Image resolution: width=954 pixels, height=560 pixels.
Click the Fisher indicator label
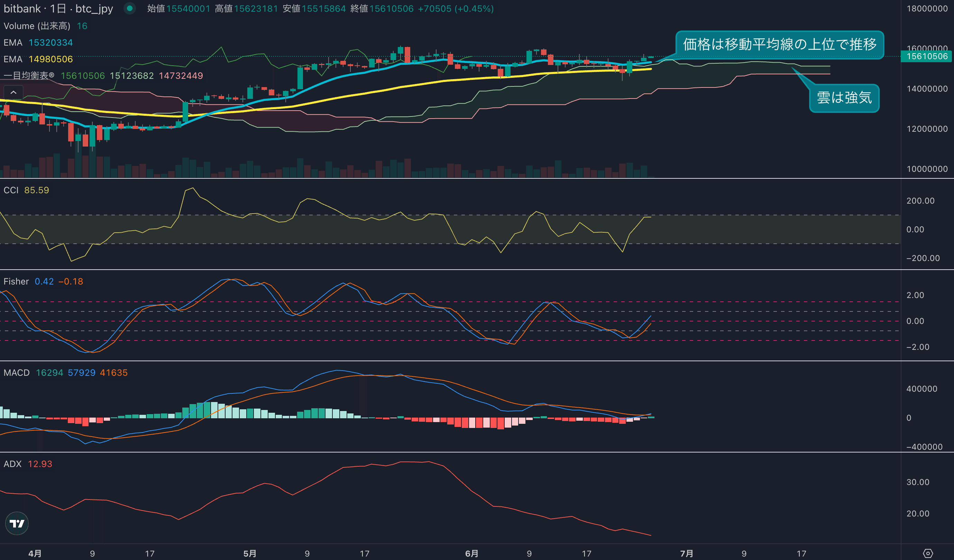(x=16, y=281)
